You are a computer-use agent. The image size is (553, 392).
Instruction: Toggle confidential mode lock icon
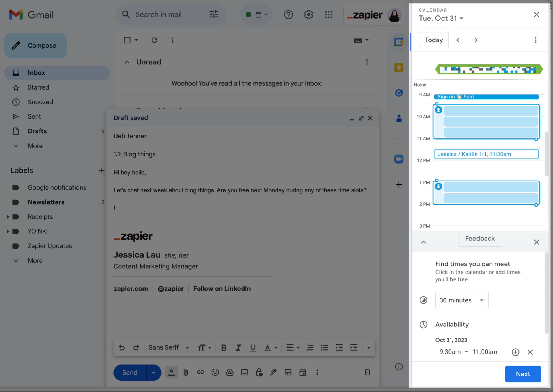259,373
